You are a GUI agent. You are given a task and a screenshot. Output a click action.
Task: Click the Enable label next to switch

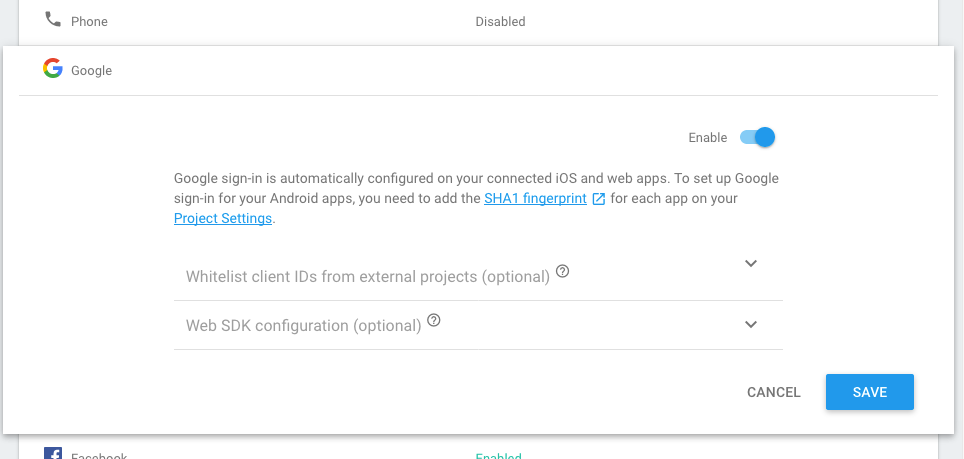708,138
